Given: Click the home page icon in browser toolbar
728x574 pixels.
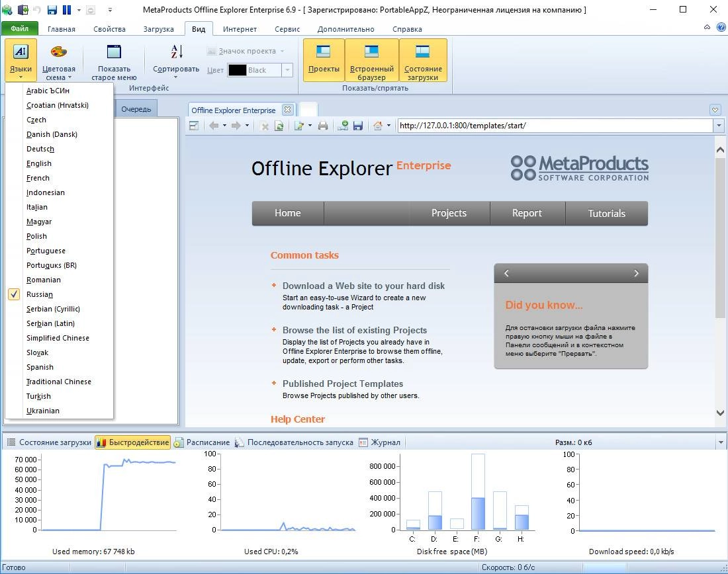Looking at the screenshot, I should (x=378, y=126).
